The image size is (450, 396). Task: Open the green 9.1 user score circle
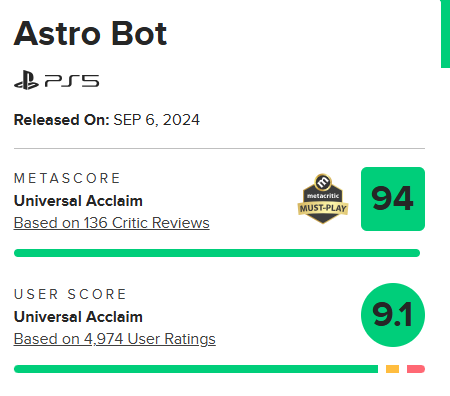(x=393, y=315)
